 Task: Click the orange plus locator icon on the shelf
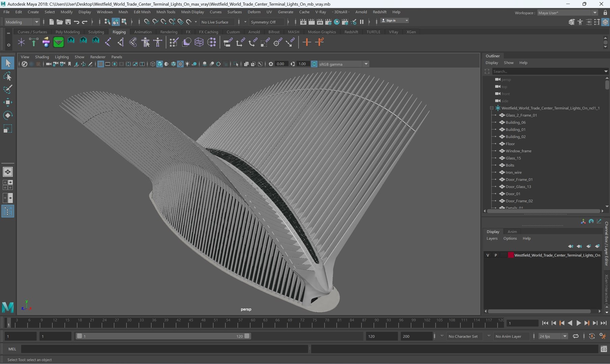click(306, 42)
